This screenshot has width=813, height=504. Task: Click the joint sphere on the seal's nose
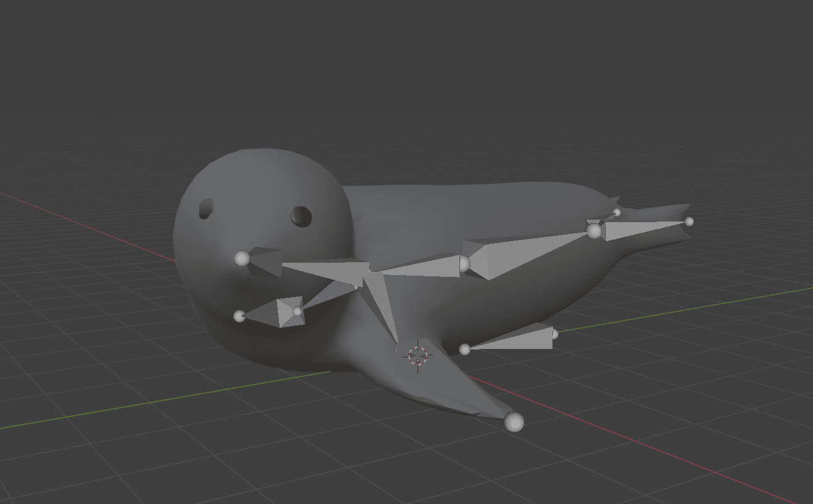(242, 258)
